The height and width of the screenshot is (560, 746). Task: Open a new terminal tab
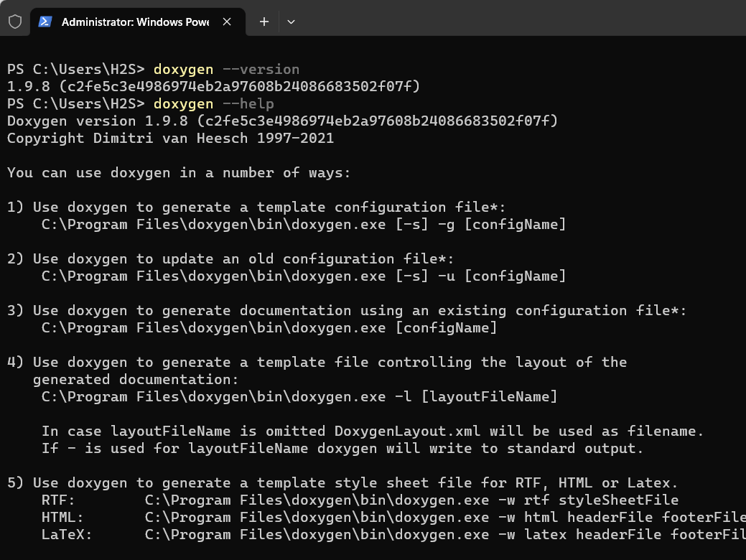pos(264,22)
